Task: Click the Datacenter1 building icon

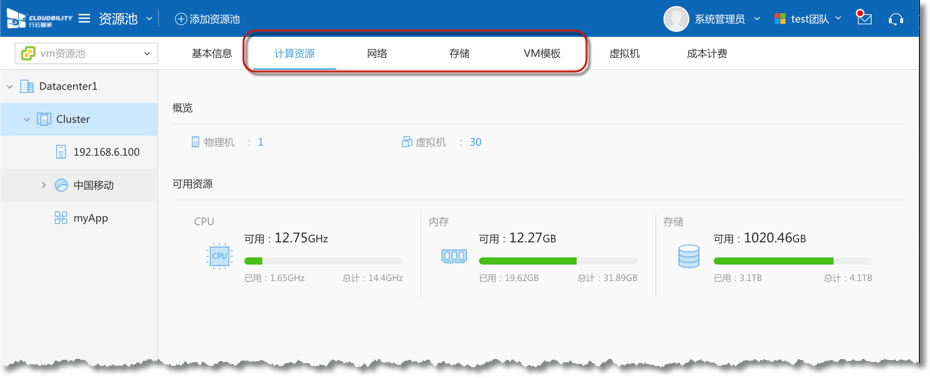Action: [27, 87]
